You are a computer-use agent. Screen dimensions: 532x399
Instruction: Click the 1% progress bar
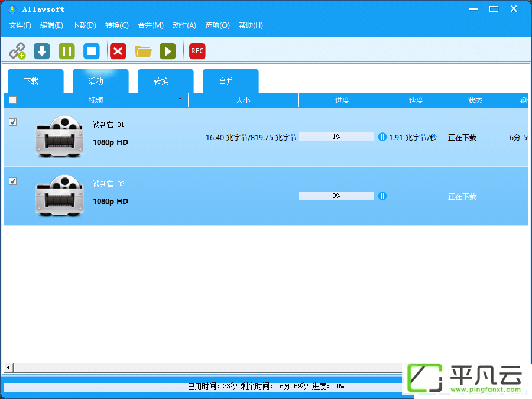(336, 137)
